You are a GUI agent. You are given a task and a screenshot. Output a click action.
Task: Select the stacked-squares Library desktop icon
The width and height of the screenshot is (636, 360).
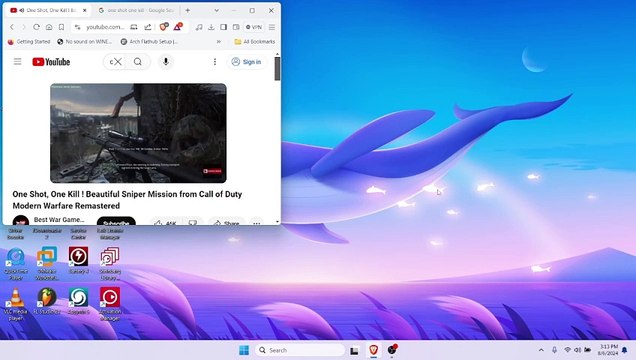110,264
